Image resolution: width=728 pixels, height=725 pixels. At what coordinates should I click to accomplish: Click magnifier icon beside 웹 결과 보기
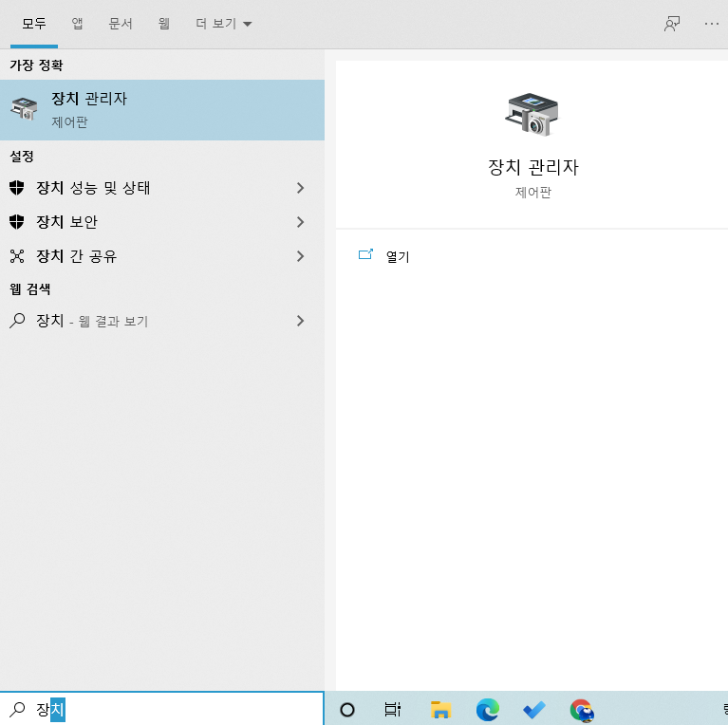coord(17,320)
